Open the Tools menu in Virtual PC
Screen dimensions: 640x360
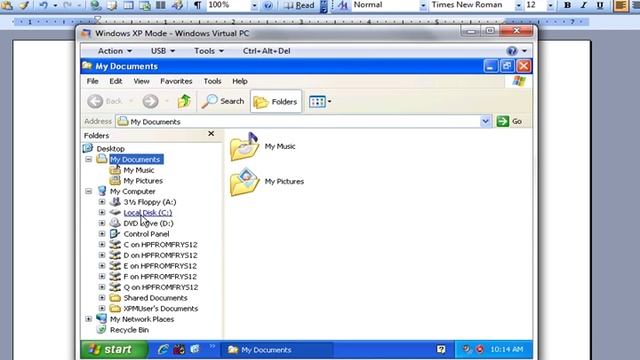(x=209, y=51)
